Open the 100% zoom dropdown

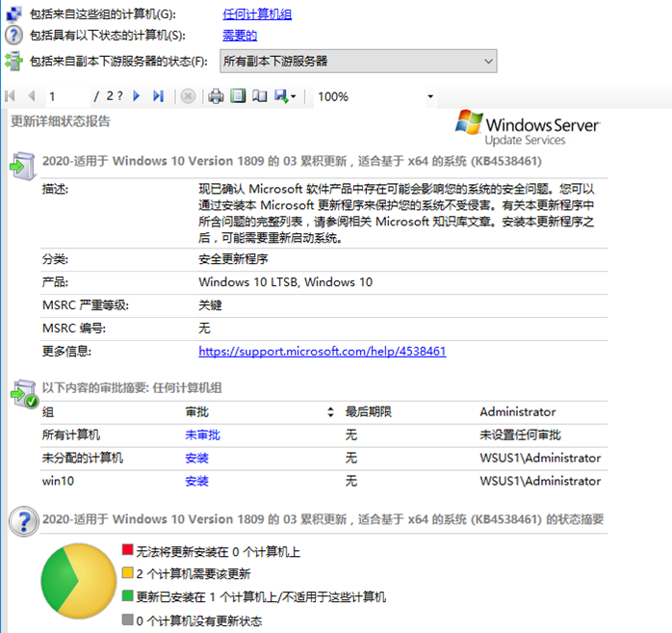coord(430,96)
